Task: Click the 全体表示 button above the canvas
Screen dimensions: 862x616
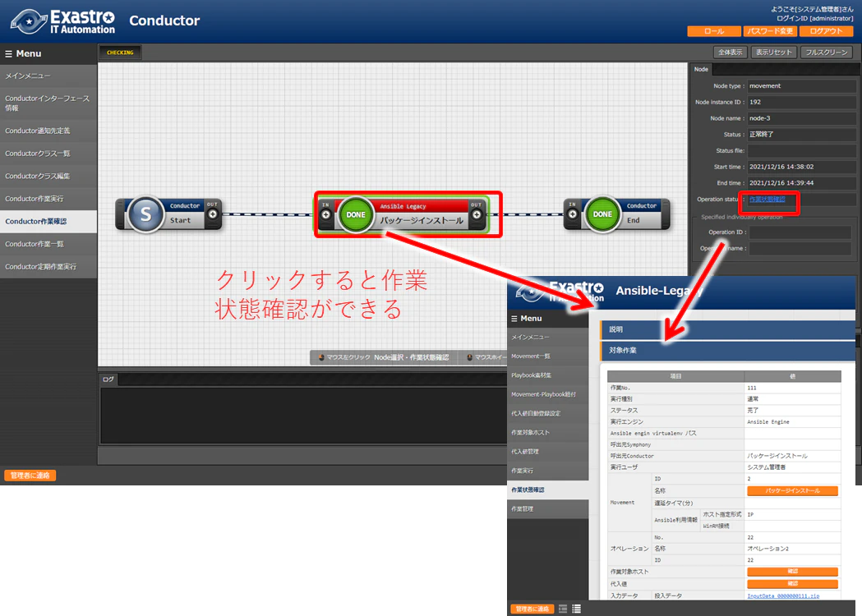Action: (730, 53)
